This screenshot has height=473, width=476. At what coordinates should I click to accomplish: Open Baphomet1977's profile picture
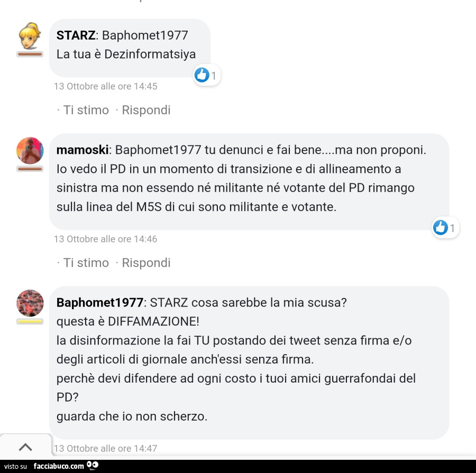[30, 303]
